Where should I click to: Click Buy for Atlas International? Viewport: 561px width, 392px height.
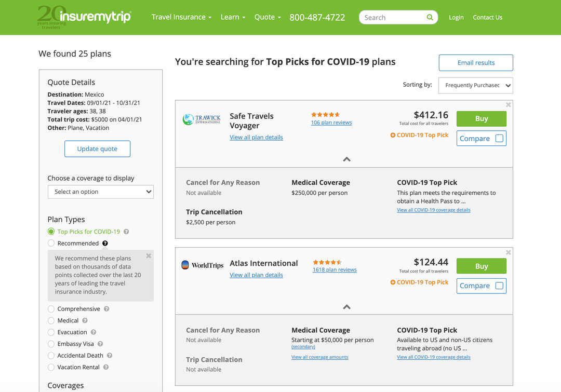481,266
